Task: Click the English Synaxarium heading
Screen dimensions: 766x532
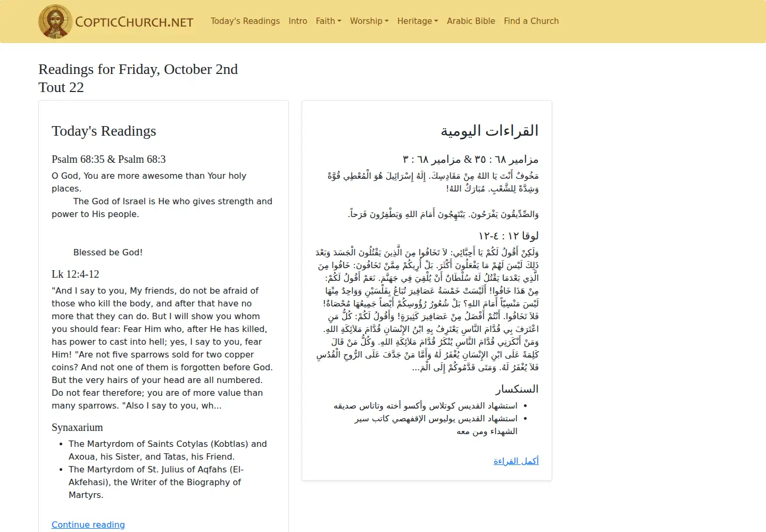Action: point(77,427)
